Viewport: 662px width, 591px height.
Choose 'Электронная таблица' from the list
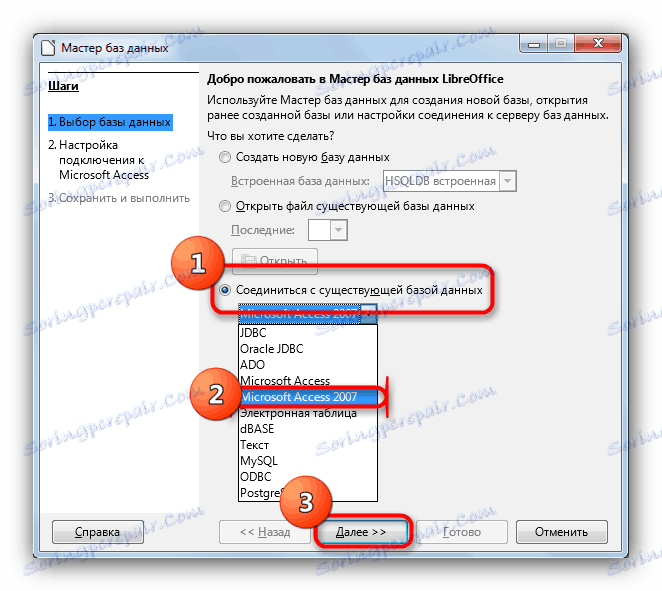point(308,413)
